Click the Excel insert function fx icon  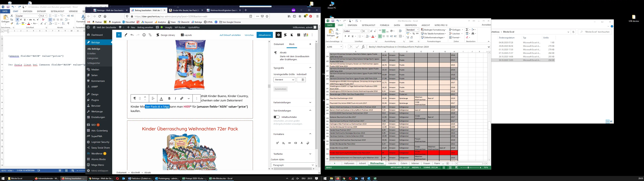[363, 47]
